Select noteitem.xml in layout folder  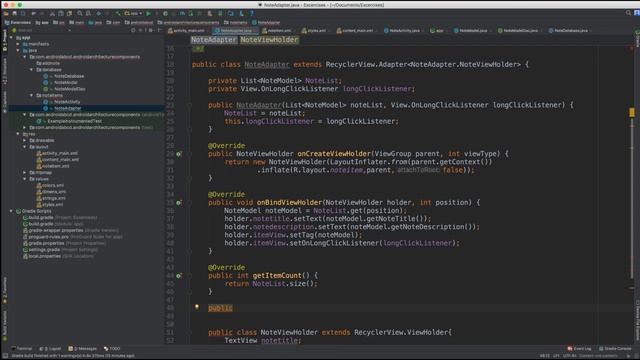pos(56,166)
